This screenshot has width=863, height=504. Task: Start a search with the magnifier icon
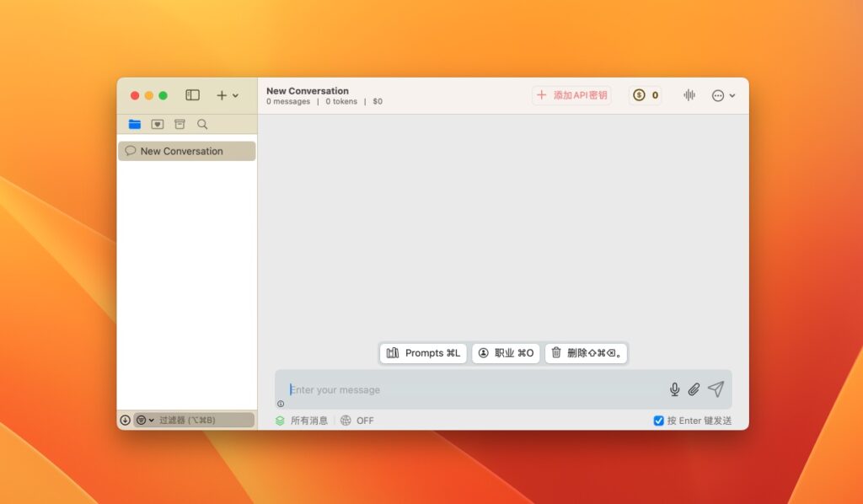(201, 123)
